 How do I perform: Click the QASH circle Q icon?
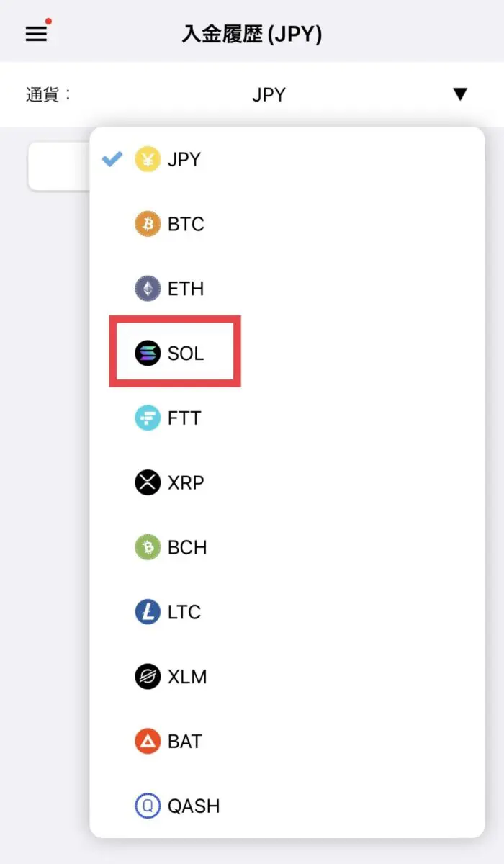(x=148, y=806)
